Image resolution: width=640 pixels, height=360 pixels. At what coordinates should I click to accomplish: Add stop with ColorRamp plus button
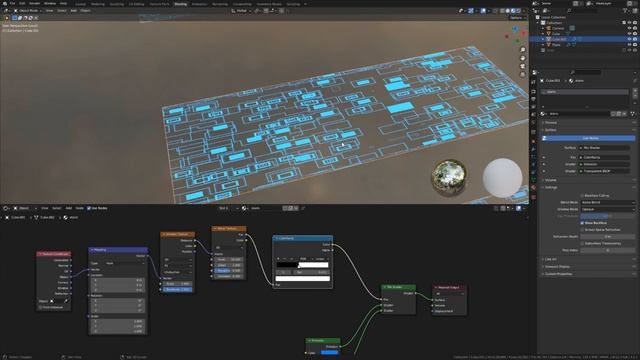tap(279, 259)
